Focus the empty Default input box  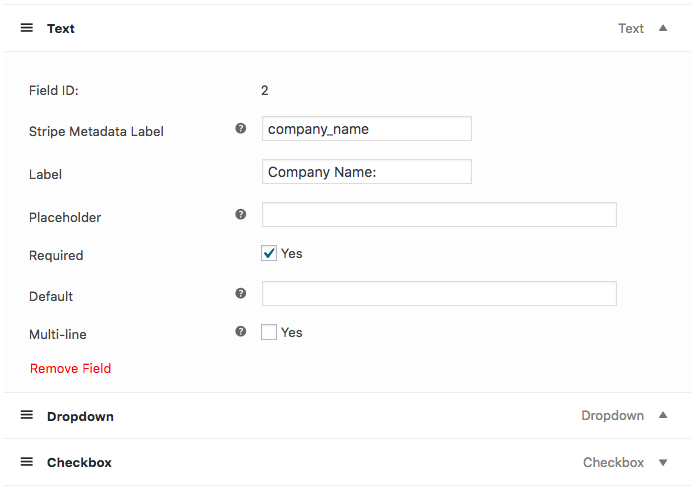(x=439, y=293)
